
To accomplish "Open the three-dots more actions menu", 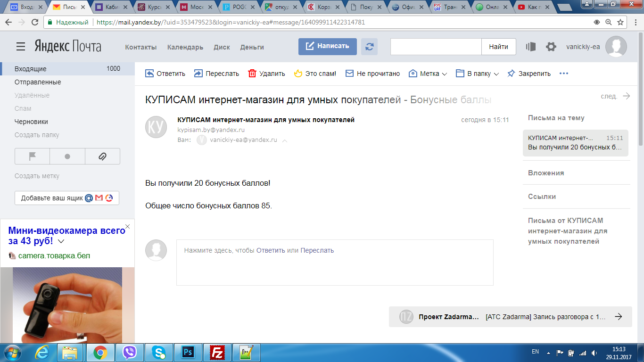I will pyautogui.click(x=564, y=74).
